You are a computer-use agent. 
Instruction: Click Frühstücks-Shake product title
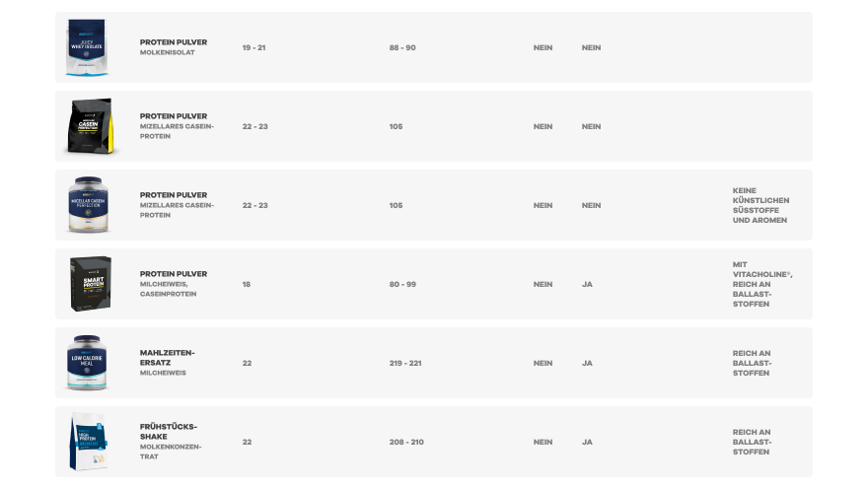[x=169, y=432]
